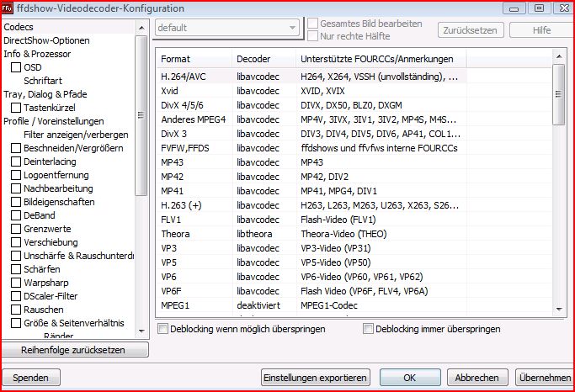
Task: Select the H.263 (+) row
Action: pos(312,205)
